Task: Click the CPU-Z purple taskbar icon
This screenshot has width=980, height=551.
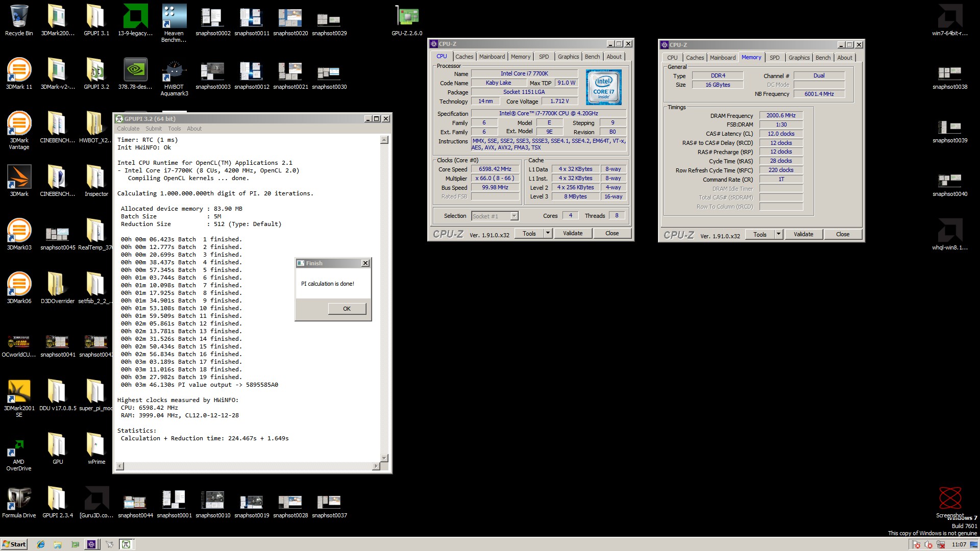Action: pos(91,544)
